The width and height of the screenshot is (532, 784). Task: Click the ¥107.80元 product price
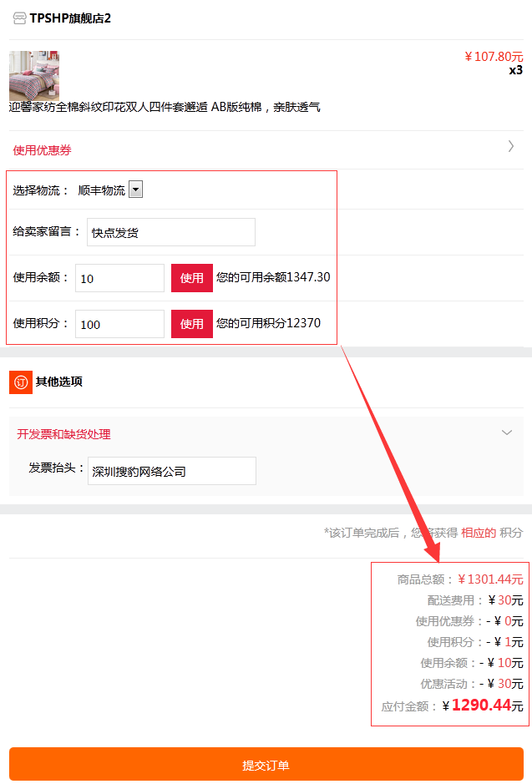tap(494, 57)
